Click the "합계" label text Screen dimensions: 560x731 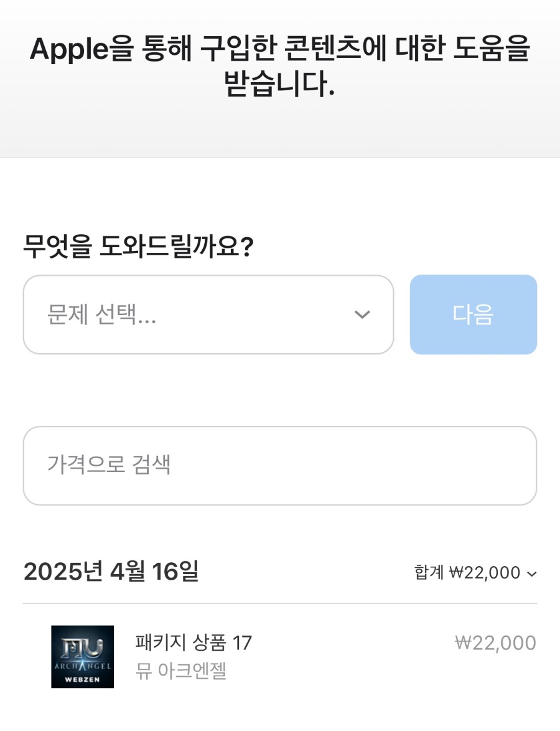429,572
